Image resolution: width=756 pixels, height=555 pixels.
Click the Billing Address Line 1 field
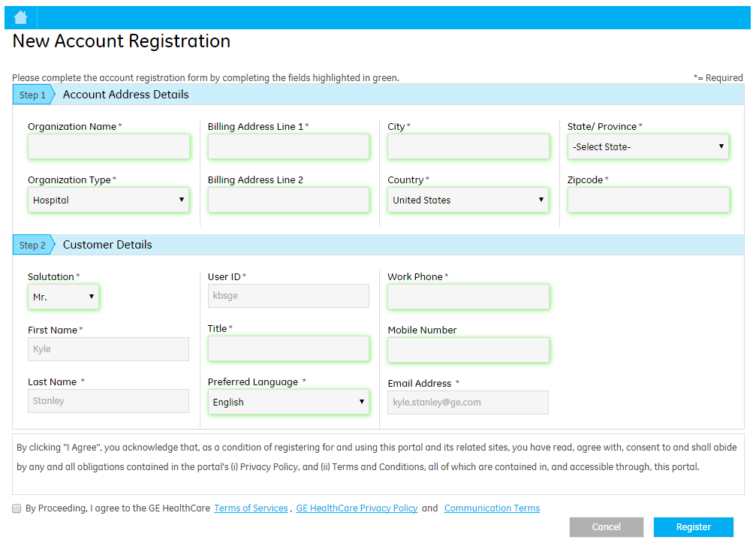click(x=288, y=147)
